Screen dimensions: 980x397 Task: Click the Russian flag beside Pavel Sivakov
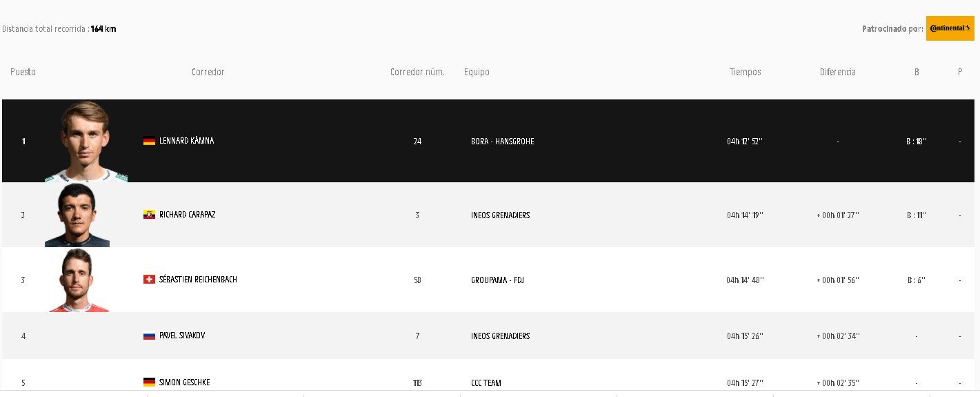point(149,336)
